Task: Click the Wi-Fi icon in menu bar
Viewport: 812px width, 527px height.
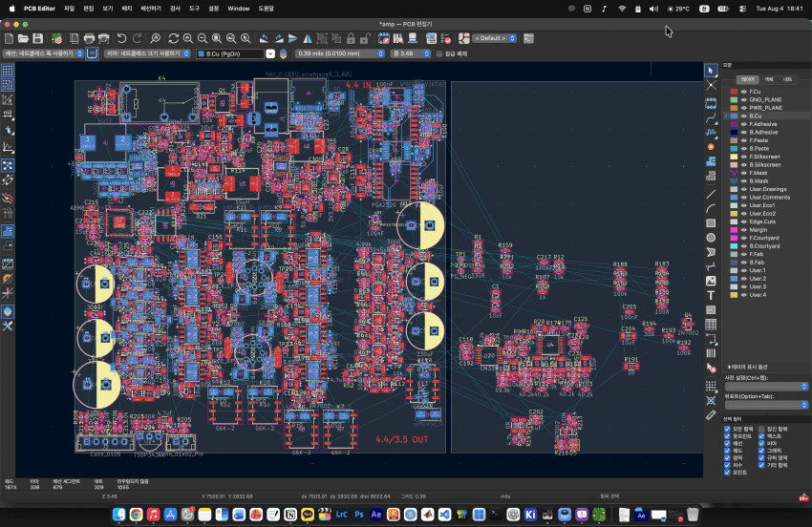Action: [622, 9]
